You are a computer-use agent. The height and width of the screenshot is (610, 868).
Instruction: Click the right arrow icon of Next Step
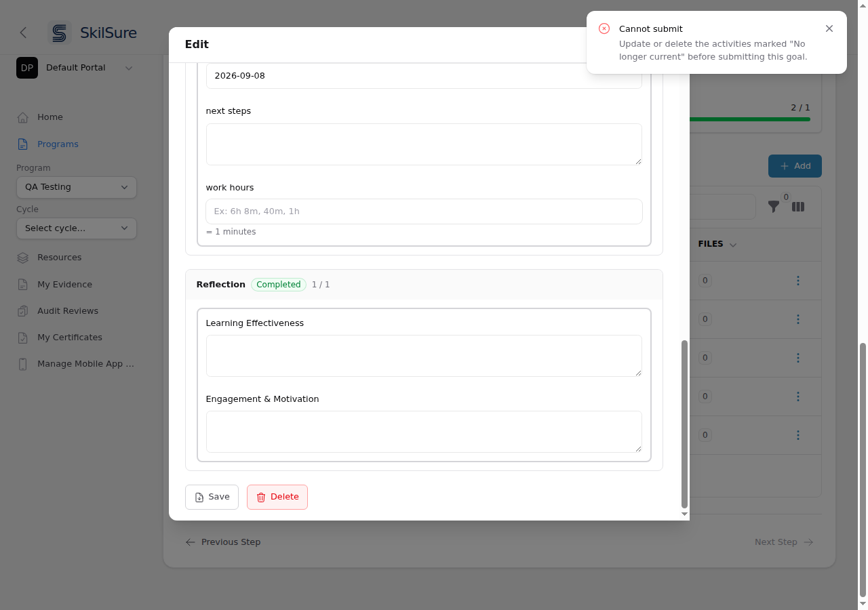pyautogui.click(x=809, y=542)
